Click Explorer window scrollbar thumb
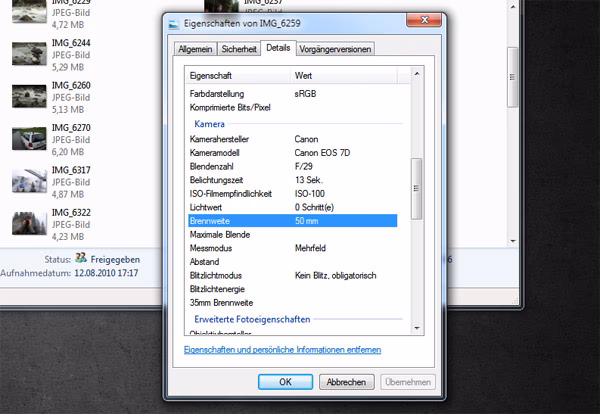600x414 pixels. tap(512, 77)
